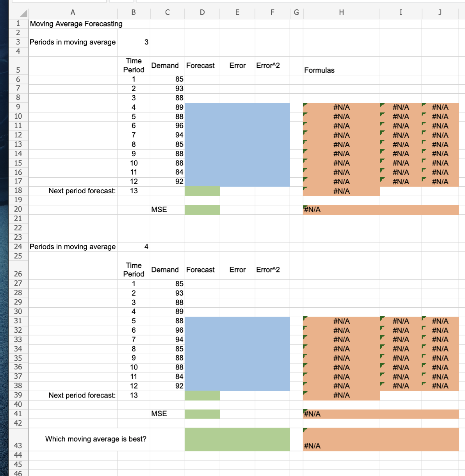Click the #N/A formula cell in row 41
The image size is (465, 476).
point(381,414)
